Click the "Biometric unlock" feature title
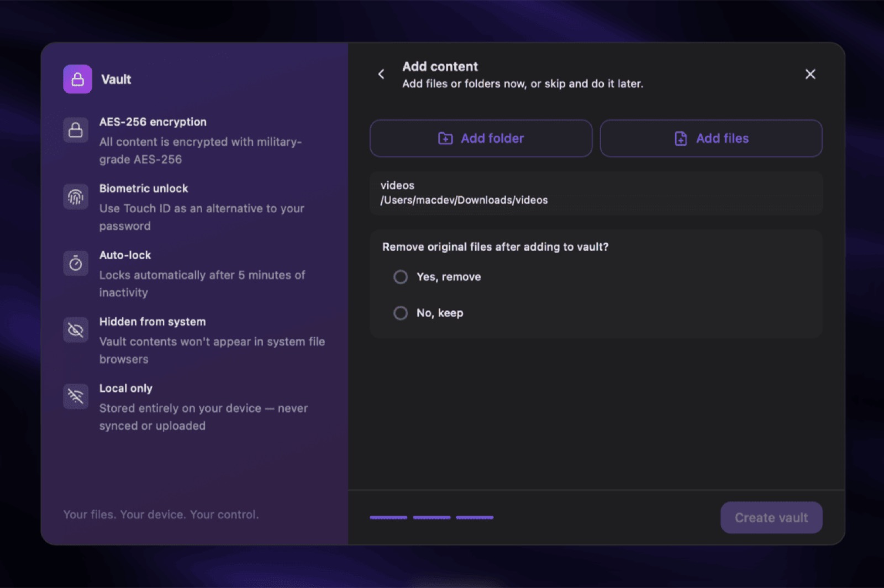Viewport: 884px width, 588px height. point(144,188)
